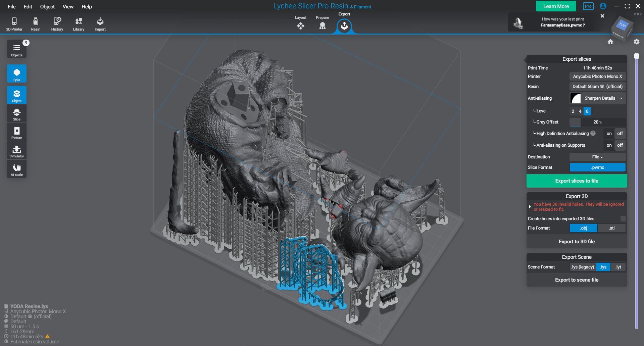Dismiss the last print feedback notification

tap(602, 16)
